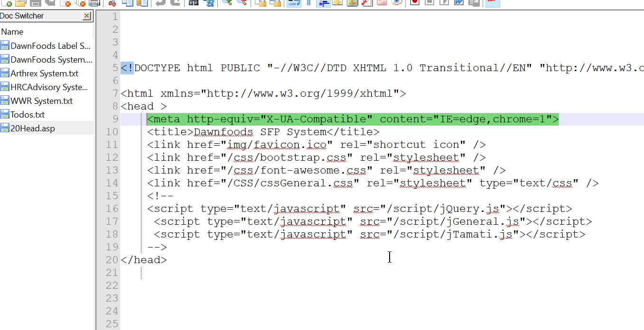The width and height of the screenshot is (644, 330).
Task: Open a file using the folder icon
Action: click(x=20, y=2)
